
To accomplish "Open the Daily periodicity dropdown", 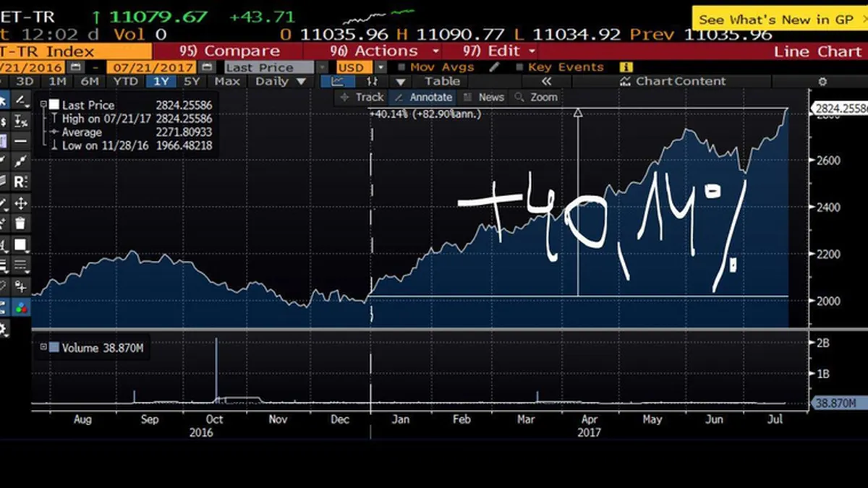I will pos(281,82).
